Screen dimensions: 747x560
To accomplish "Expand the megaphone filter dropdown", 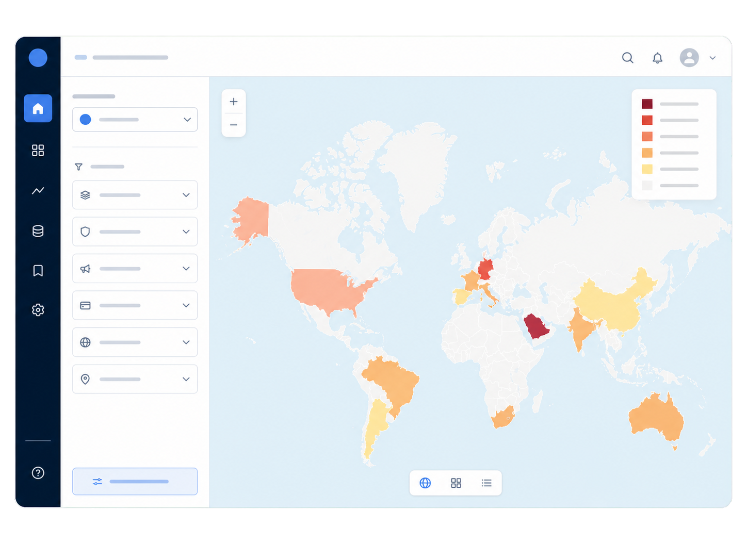I will 135,269.
